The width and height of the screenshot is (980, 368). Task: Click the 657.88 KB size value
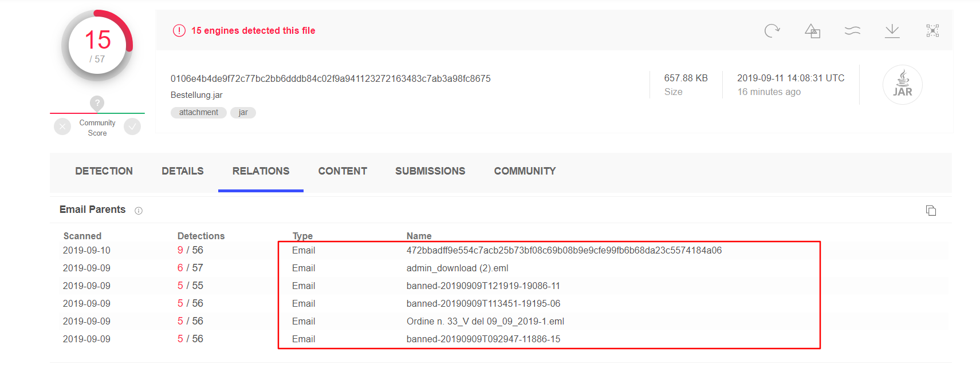pos(686,78)
